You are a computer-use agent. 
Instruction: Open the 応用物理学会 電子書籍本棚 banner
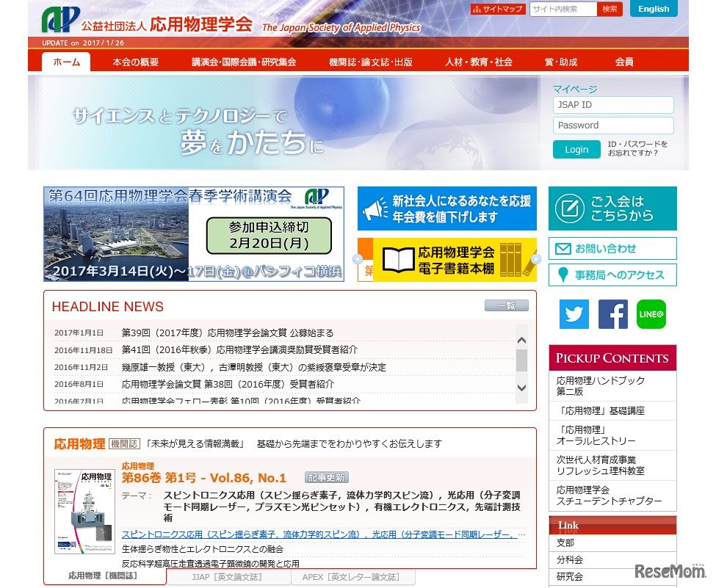455,260
